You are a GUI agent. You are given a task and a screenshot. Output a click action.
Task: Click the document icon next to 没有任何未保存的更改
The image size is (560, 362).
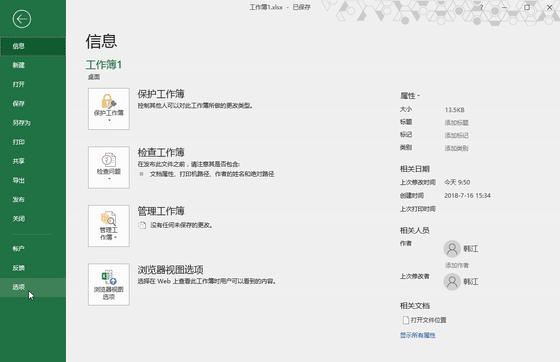pos(142,225)
